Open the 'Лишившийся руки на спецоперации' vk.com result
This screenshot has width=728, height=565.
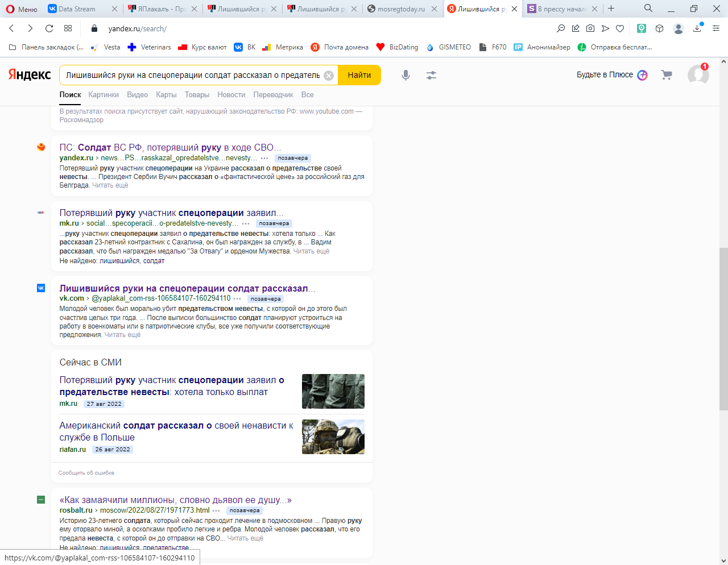pyautogui.click(x=187, y=288)
